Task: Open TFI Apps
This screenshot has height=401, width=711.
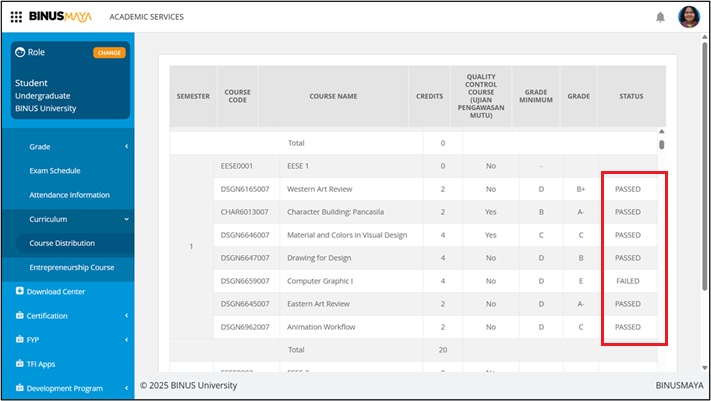Action: point(41,364)
